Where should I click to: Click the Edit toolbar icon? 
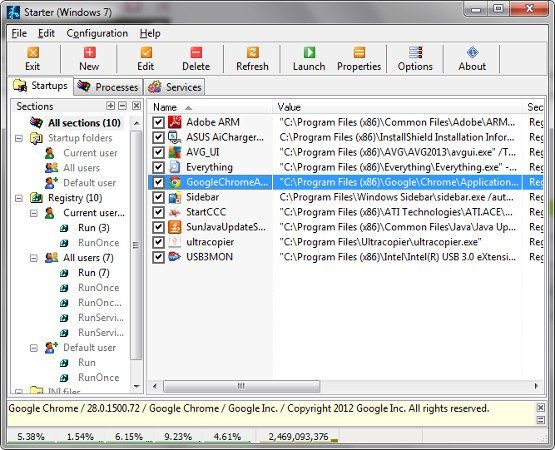(x=146, y=59)
